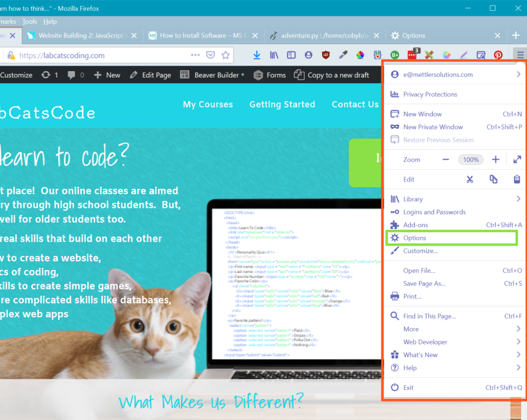Open the Library bookshelf toolbar icon

(274, 55)
